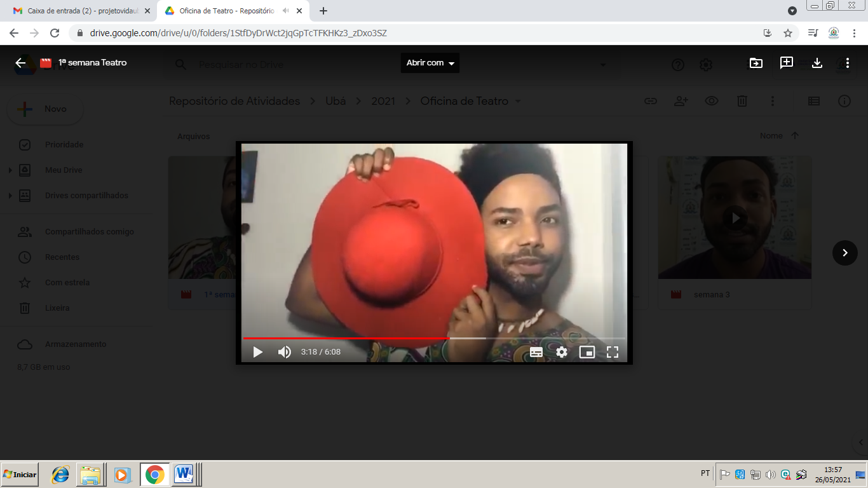Add shortcut to Drive icon
Viewport: 868px width, 488px height.
point(756,63)
